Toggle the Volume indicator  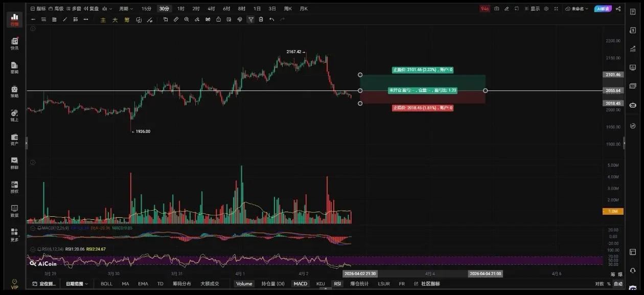click(x=244, y=283)
